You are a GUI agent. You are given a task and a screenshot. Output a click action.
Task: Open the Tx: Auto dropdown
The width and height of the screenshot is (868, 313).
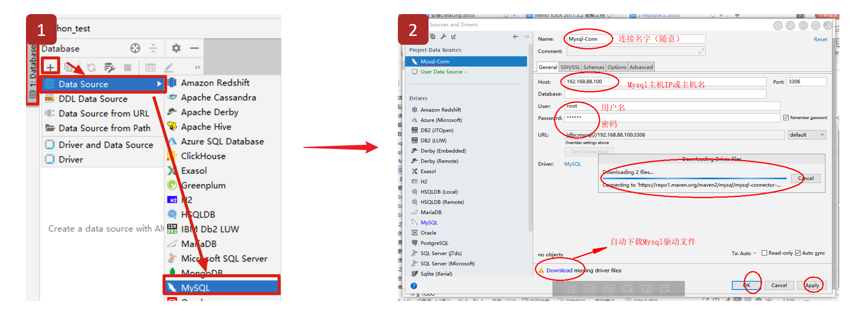coord(744,254)
